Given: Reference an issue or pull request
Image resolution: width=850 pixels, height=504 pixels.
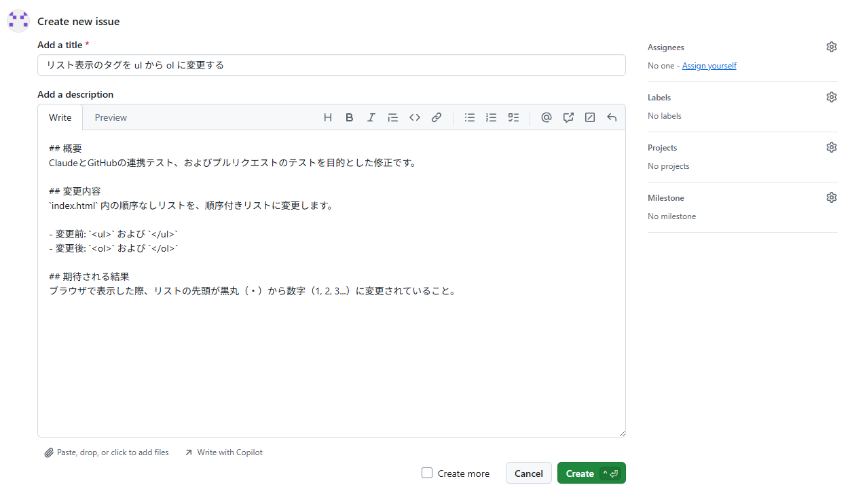Looking at the screenshot, I should pyautogui.click(x=568, y=117).
